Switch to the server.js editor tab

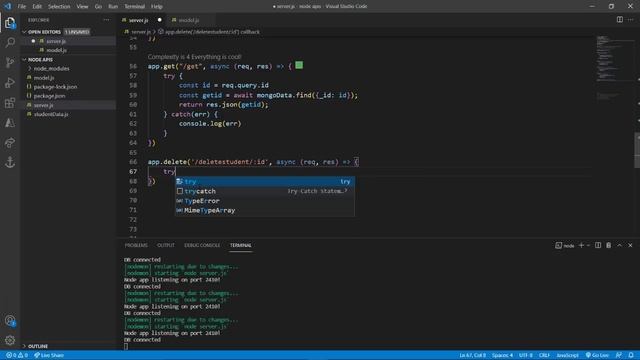pos(142,20)
